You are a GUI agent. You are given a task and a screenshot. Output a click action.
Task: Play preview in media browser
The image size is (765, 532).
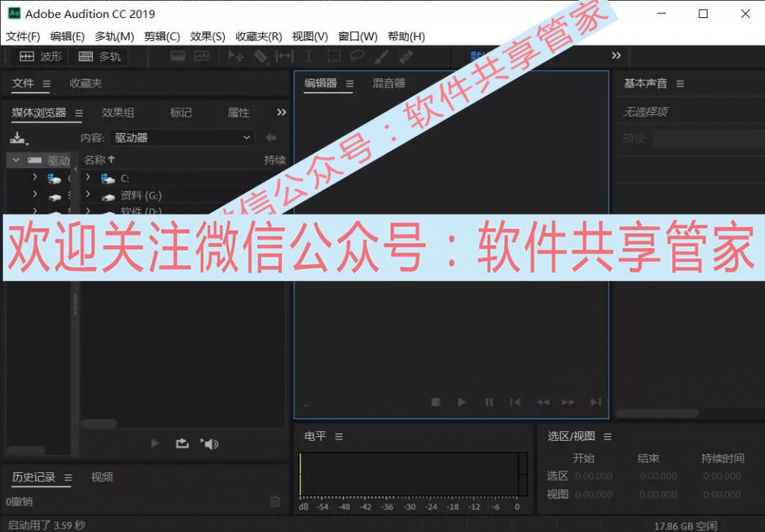pos(155,443)
